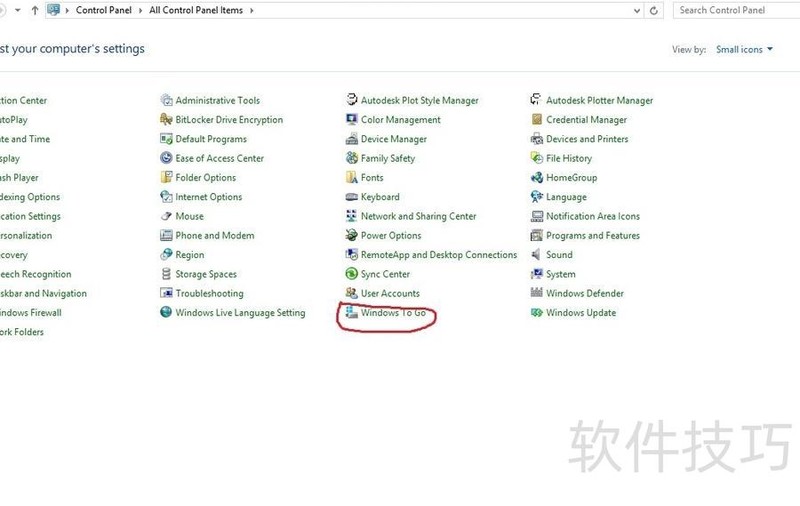Click the BitLocker Drive Encryption icon
Image resolution: width=800 pixels, height=506 pixels.
[x=166, y=119]
